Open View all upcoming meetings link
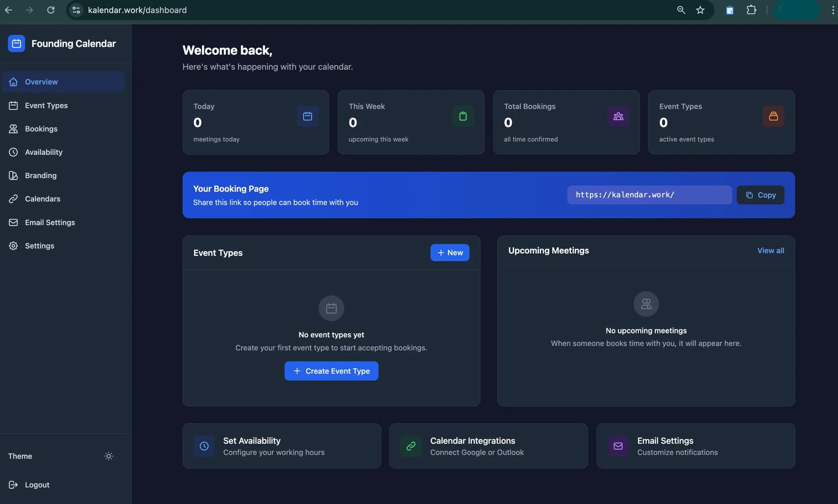The width and height of the screenshot is (838, 504). (770, 250)
